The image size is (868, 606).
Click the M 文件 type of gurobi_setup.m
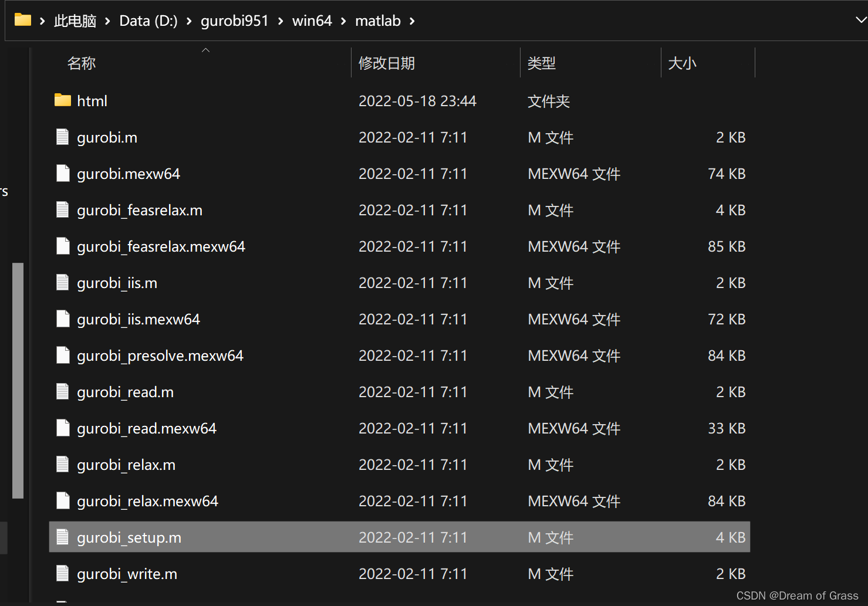(550, 537)
